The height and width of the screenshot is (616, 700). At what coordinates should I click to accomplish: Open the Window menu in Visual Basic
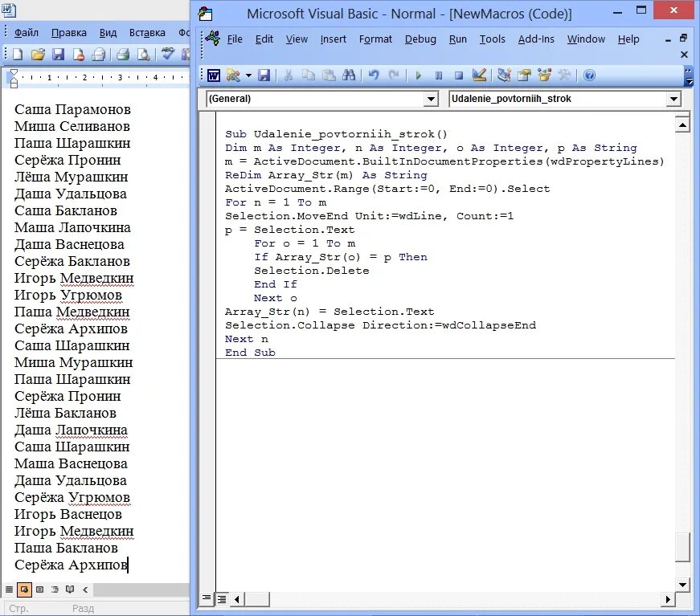click(x=586, y=39)
